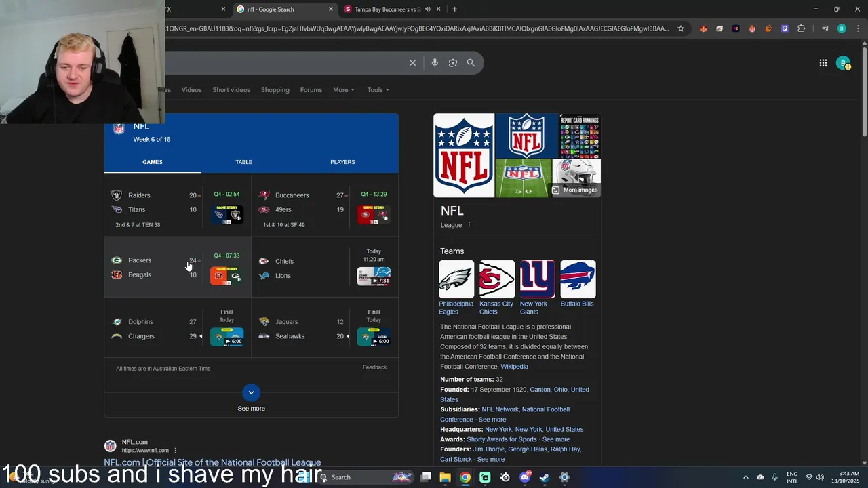868x488 pixels.
Task: Open Google Lens image search icon
Action: [x=453, y=63]
